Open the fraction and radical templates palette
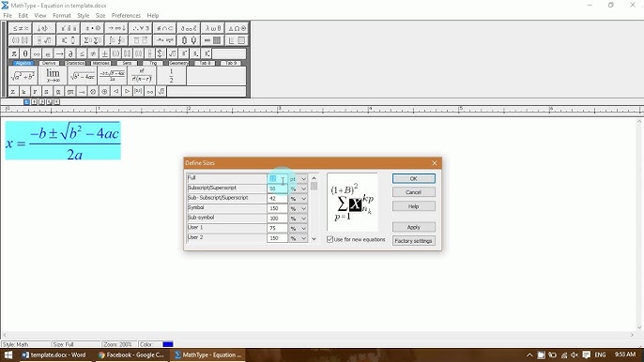644x362 pixels. [44, 40]
